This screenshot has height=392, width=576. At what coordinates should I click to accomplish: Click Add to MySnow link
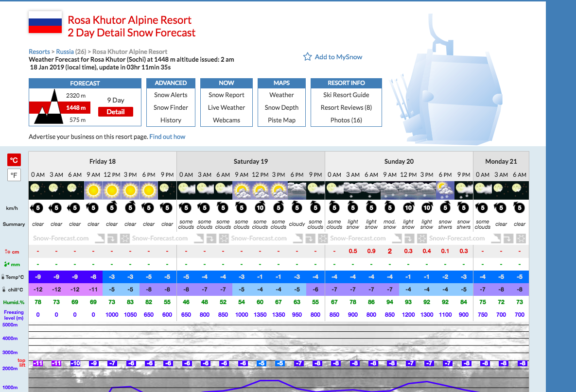(x=338, y=57)
